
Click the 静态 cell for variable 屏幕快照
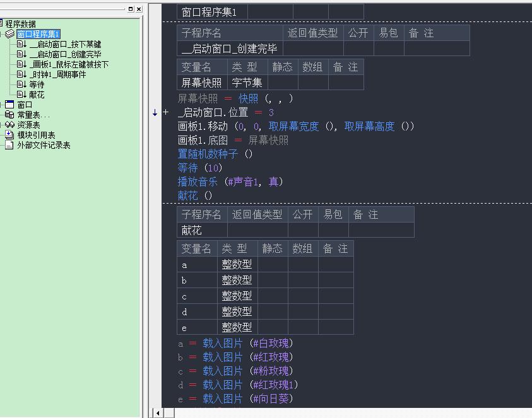(283, 83)
